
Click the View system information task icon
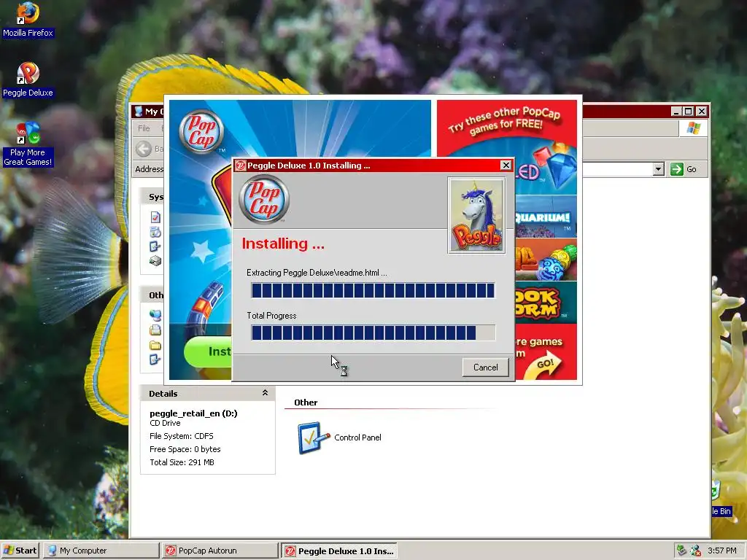(x=155, y=217)
